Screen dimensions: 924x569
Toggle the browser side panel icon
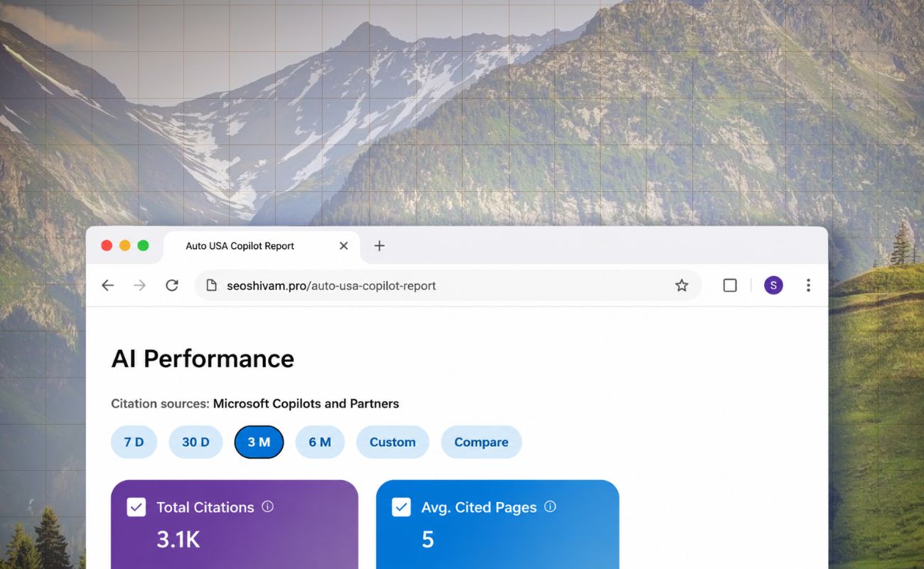[730, 285]
